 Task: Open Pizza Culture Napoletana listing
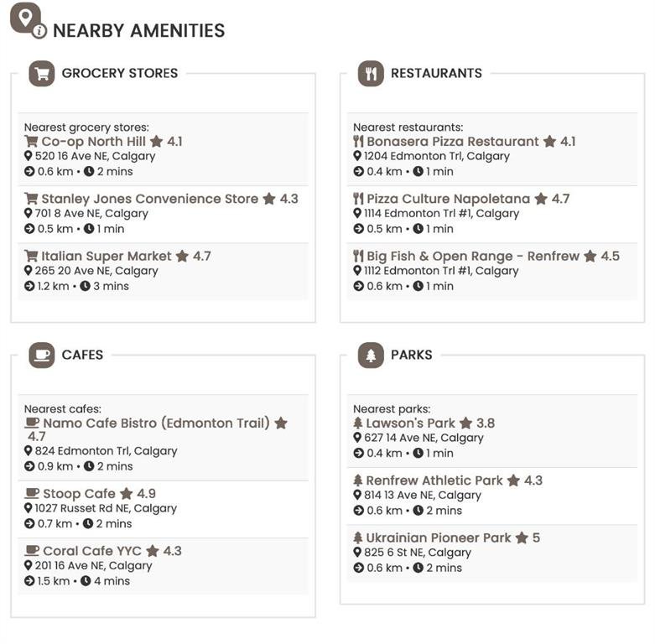[448, 199]
